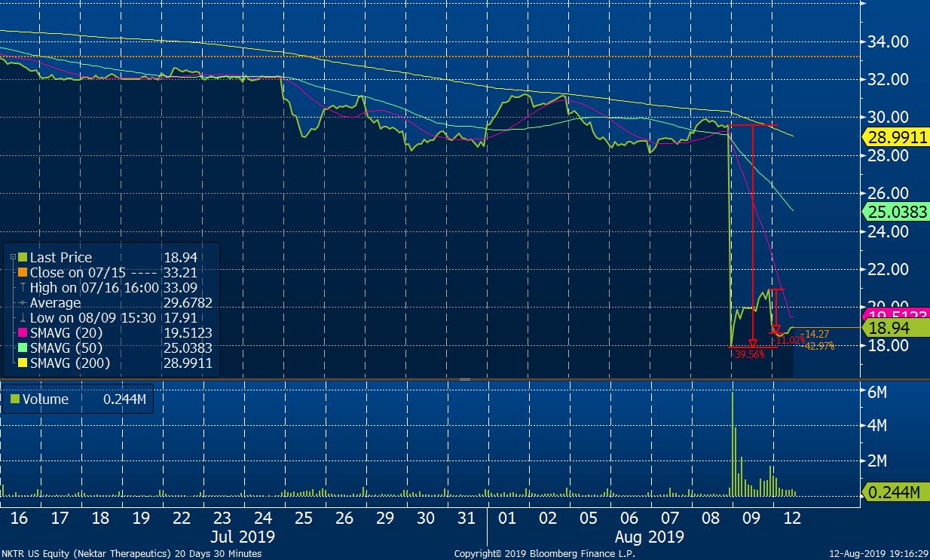Click the green 25.0383 price axis tag
930x560 pixels.
click(x=896, y=213)
